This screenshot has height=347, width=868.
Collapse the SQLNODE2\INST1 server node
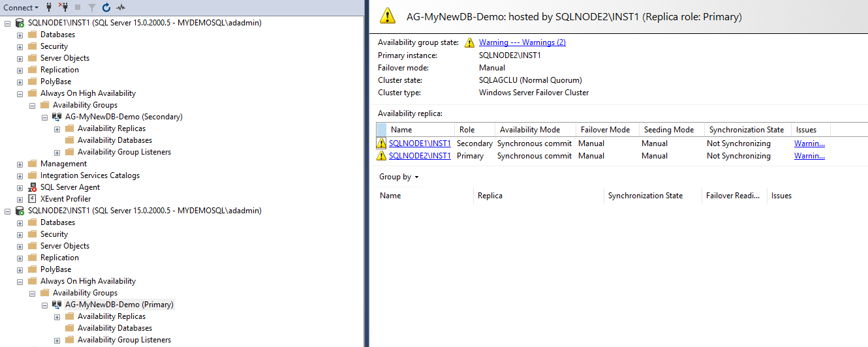pos(7,211)
